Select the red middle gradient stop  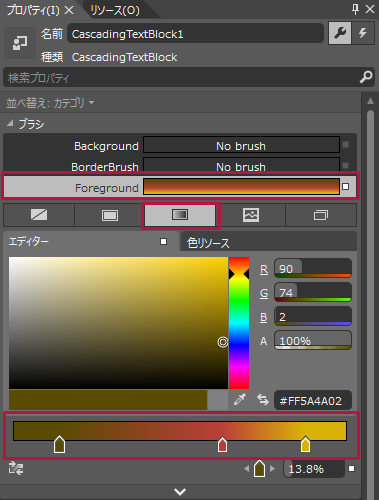pyautogui.click(x=222, y=445)
